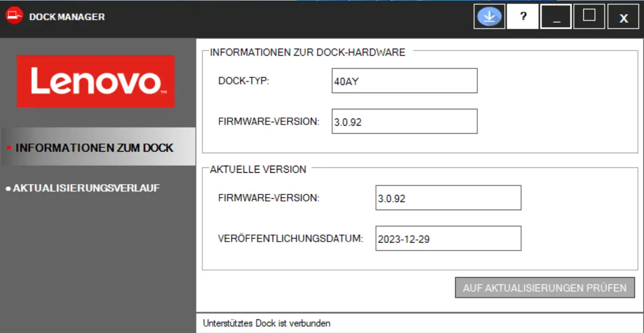Click Firmware-Version field under Aktuelle Version
The image size is (644, 333).
pyautogui.click(x=448, y=198)
